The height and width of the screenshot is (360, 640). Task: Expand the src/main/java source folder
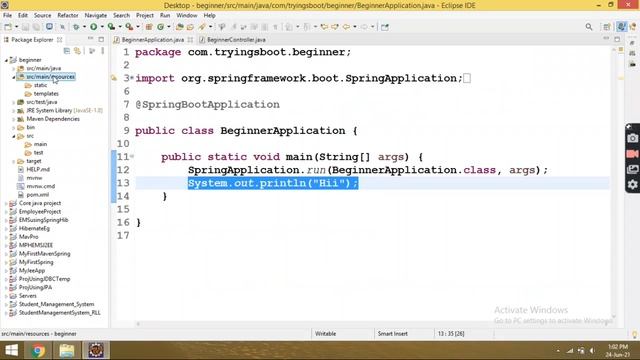13,69
